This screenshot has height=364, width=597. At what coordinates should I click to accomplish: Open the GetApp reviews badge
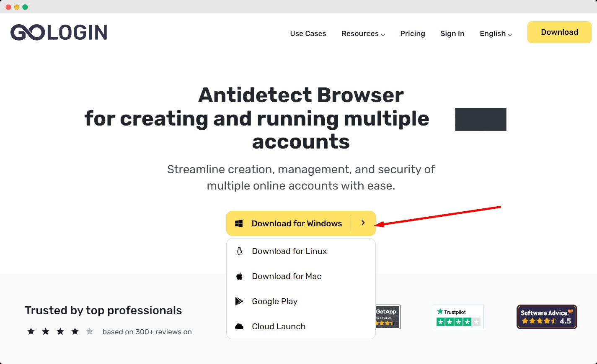click(388, 317)
